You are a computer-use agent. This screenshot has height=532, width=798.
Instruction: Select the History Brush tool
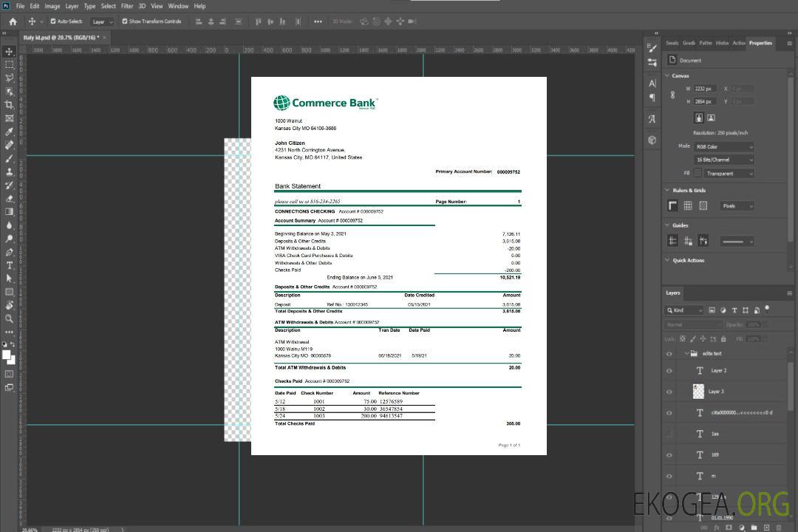point(9,185)
